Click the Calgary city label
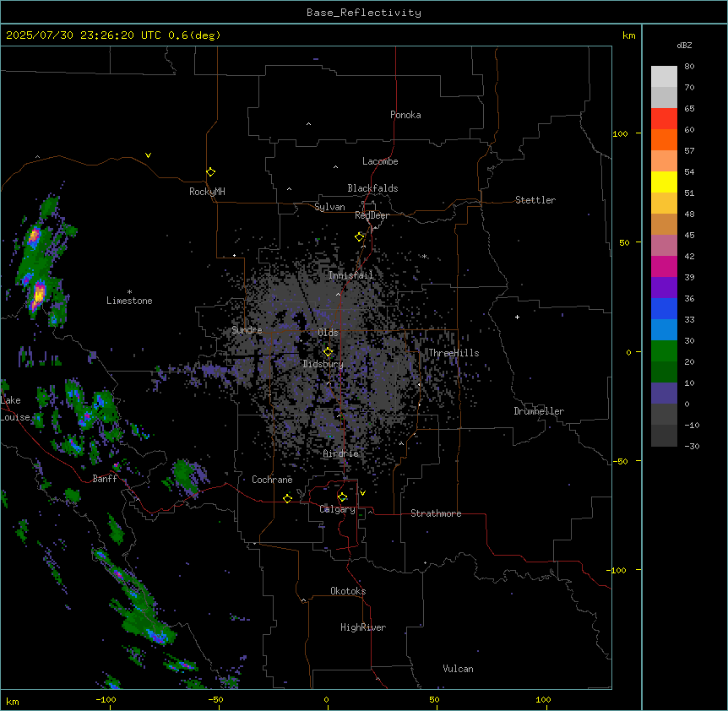 [337, 509]
